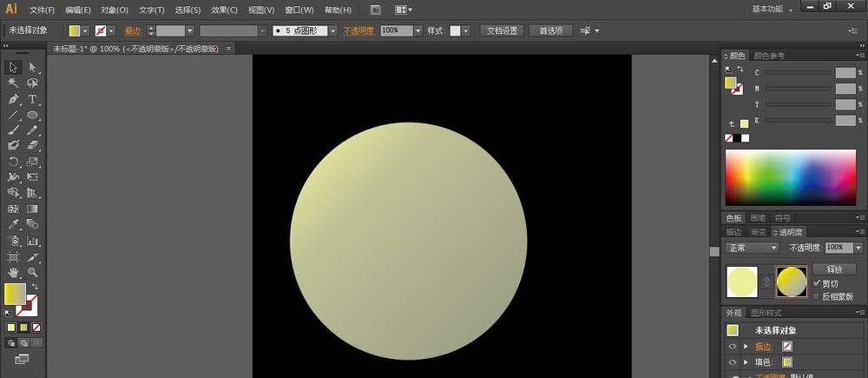Toggle the 剪切 (Clip) checkbox
This screenshot has height=378, width=868.
(816, 283)
